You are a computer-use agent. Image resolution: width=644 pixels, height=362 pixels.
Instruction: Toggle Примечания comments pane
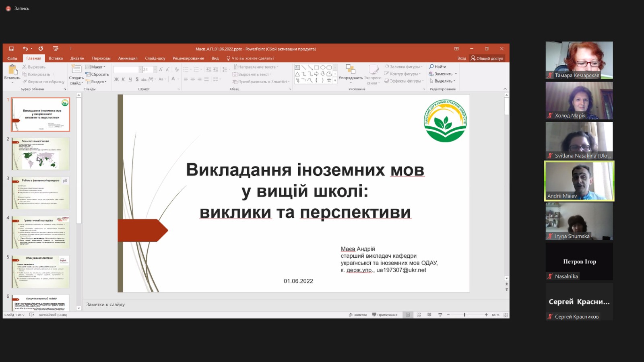click(x=384, y=315)
